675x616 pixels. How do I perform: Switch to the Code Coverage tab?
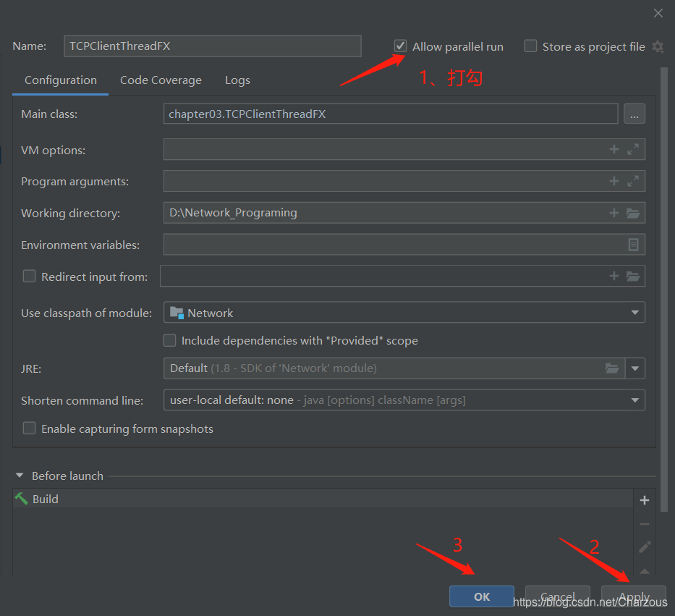click(x=161, y=80)
